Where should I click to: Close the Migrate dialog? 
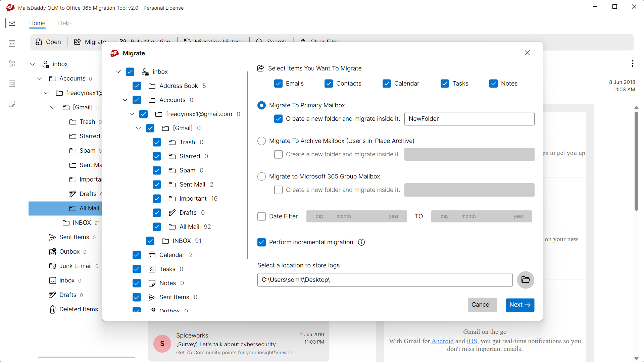pos(527,53)
